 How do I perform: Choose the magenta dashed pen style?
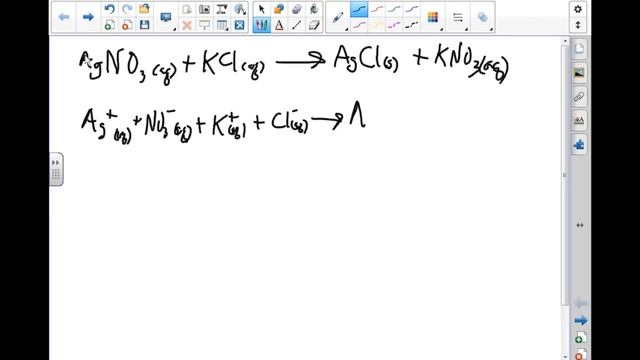(394, 25)
